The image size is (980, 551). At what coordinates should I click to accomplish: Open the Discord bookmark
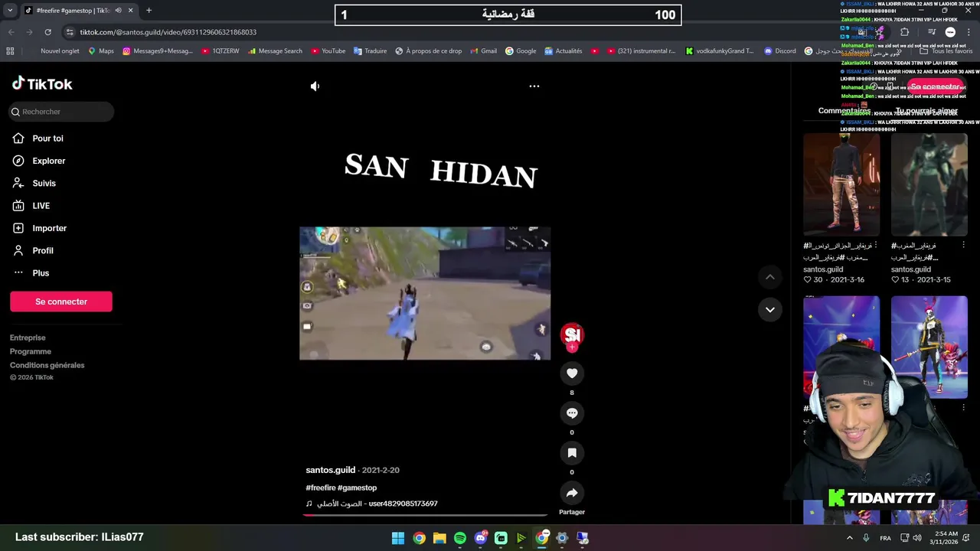(x=779, y=51)
